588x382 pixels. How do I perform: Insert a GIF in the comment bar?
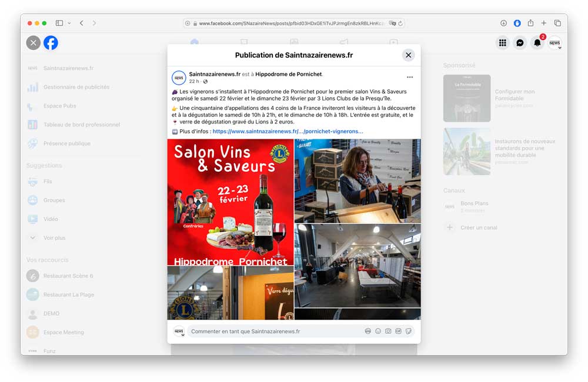pos(397,331)
